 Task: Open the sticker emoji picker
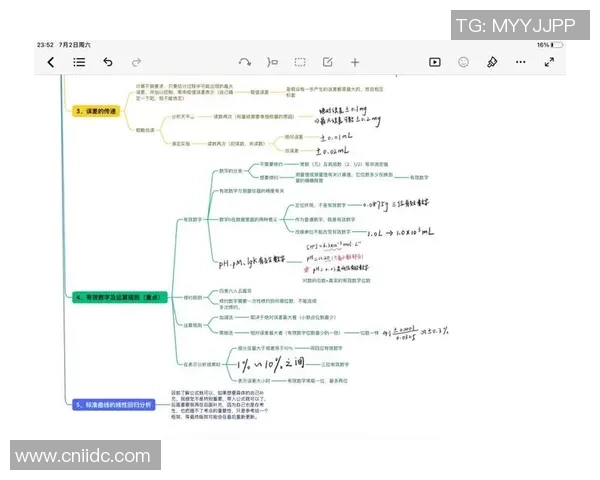pyautogui.click(x=463, y=62)
